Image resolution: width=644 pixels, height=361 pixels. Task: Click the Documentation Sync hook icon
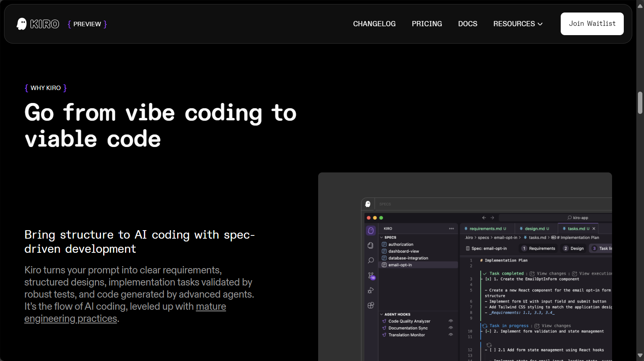pos(384,328)
